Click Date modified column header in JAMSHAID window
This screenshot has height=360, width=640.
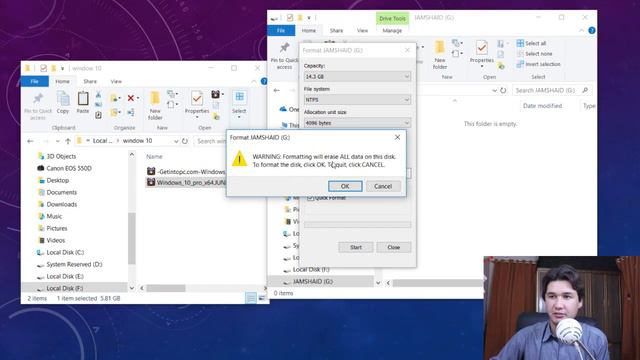(542, 106)
